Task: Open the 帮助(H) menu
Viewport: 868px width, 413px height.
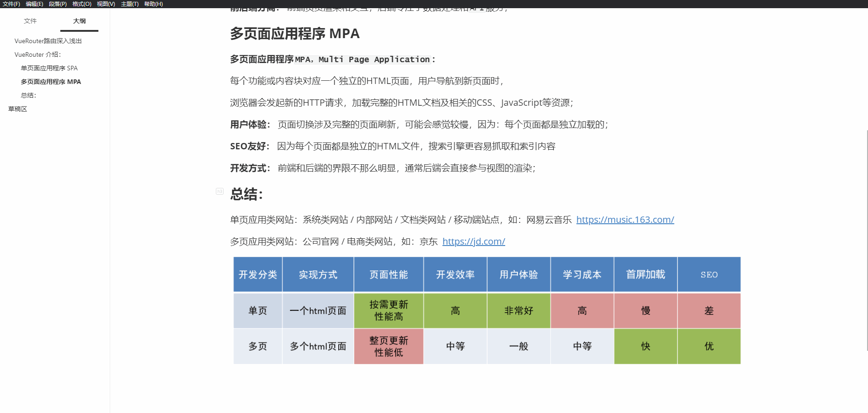Action: (152, 4)
